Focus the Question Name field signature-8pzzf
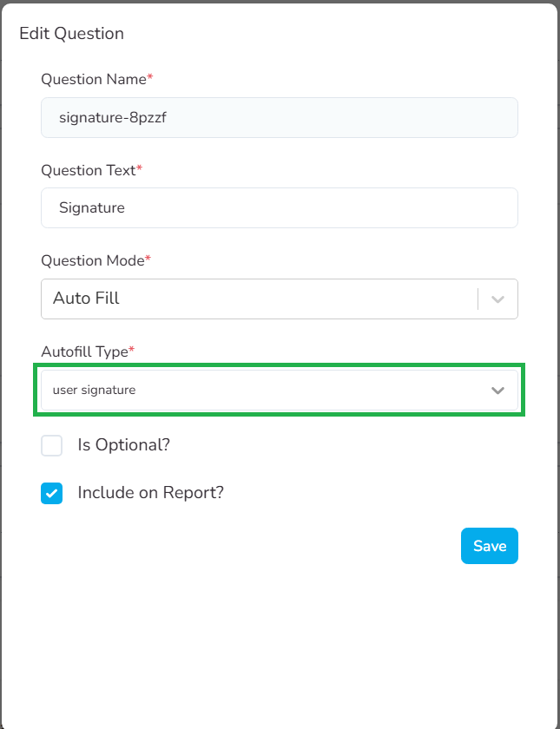Image resolution: width=560 pixels, height=729 pixels. 279,117
